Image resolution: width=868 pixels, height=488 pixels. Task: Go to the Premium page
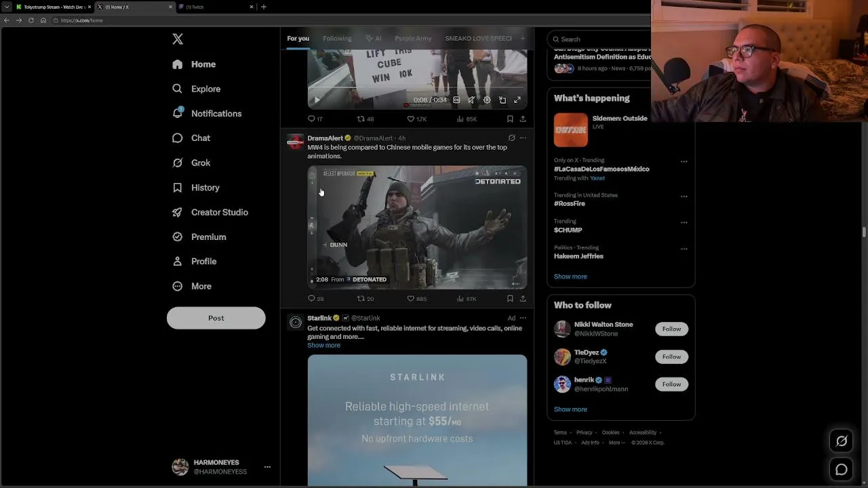199,237
